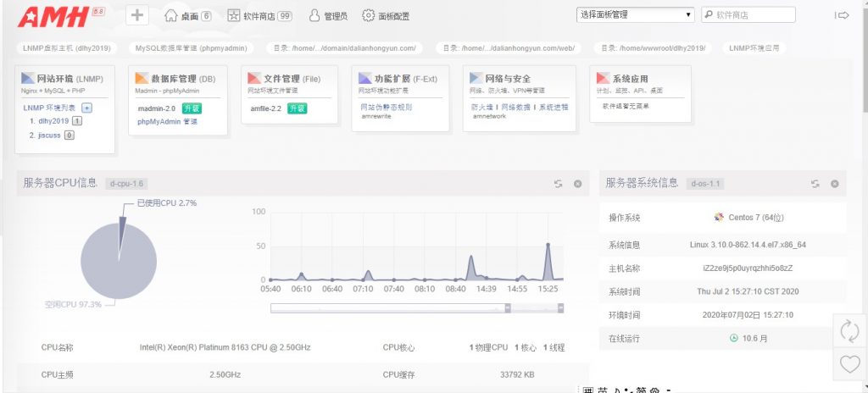868x393 pixels.
Task: Open the 面板配置 panel settings menu
Action: (386, 16)
